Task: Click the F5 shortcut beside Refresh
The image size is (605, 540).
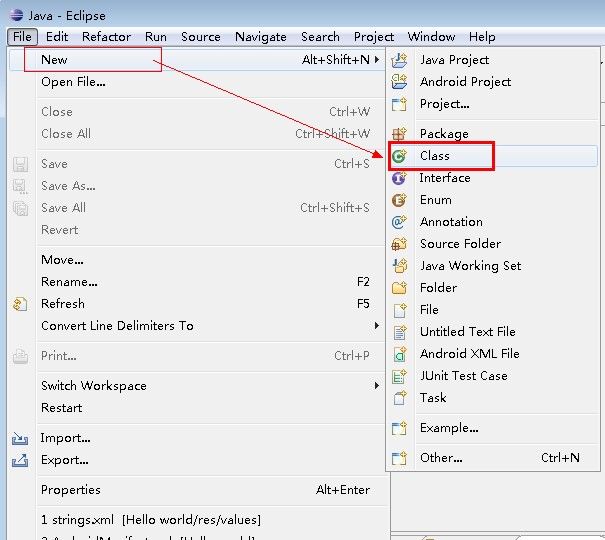Action: click(363, 304)
